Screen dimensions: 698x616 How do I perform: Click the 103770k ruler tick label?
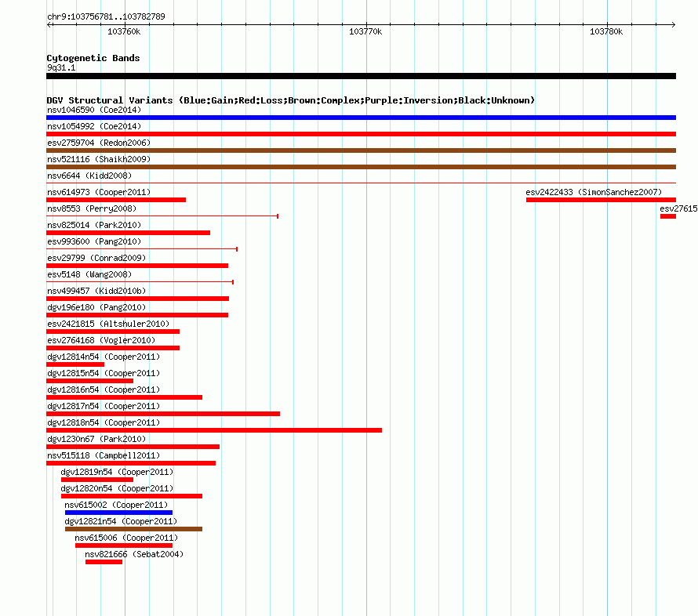pyautogui.click(x=365, y=31)
